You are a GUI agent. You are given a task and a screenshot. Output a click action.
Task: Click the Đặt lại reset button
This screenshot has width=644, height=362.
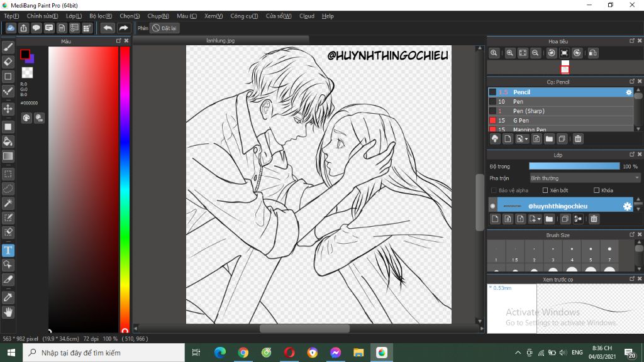pyautogui.click(x=164, y=28)
